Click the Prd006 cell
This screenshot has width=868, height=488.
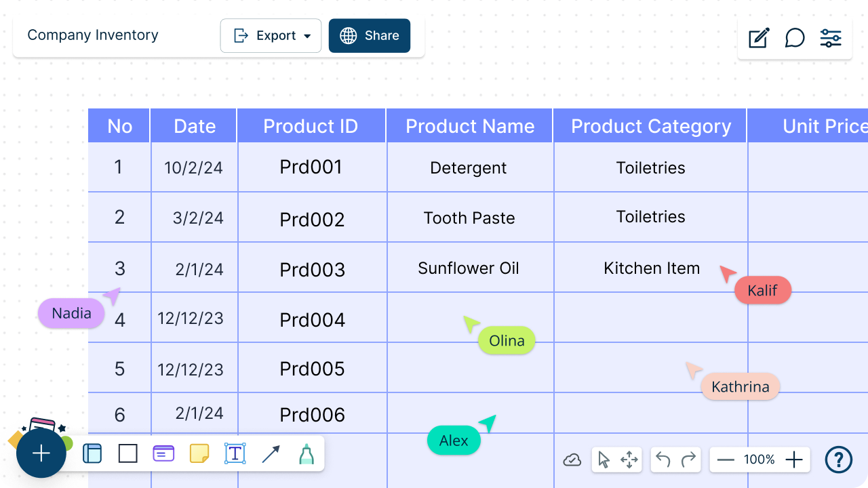[312, 414]
